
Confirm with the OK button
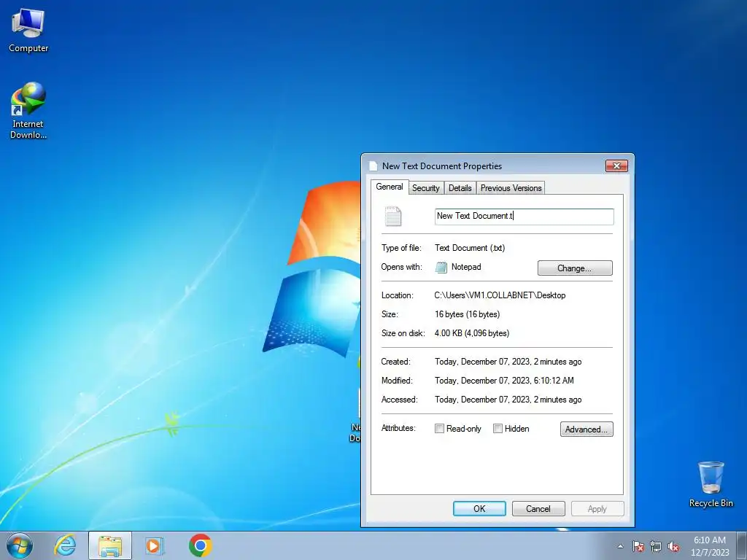[479, 508]
